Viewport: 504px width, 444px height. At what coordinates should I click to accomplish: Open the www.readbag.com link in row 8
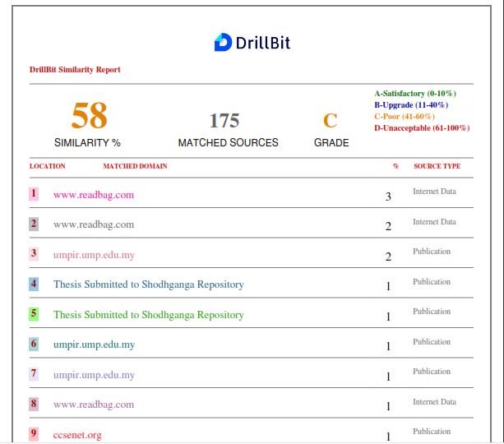[x=94, y=405]
